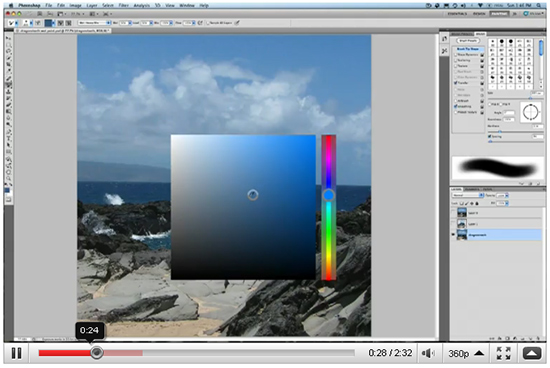
Task: Open the mixer brush combination preset dropdown
Action: (x=94, y=23)
